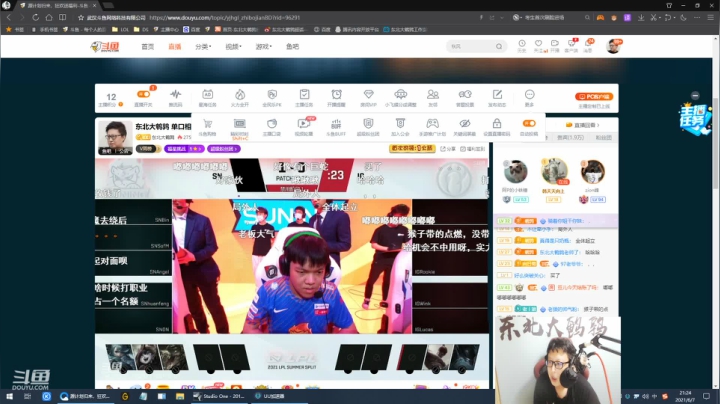Click the bookmark star beside the URL

pos(81,17)
